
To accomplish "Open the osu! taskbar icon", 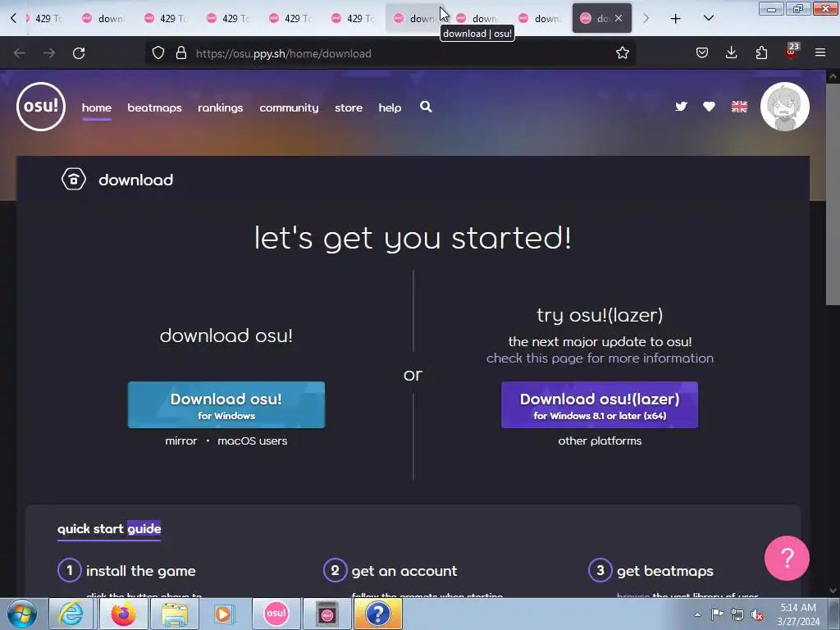I will (276, 614).
